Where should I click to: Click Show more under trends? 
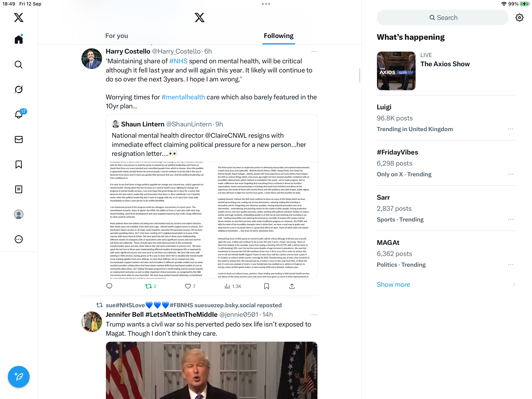click(x=393, y=284)
